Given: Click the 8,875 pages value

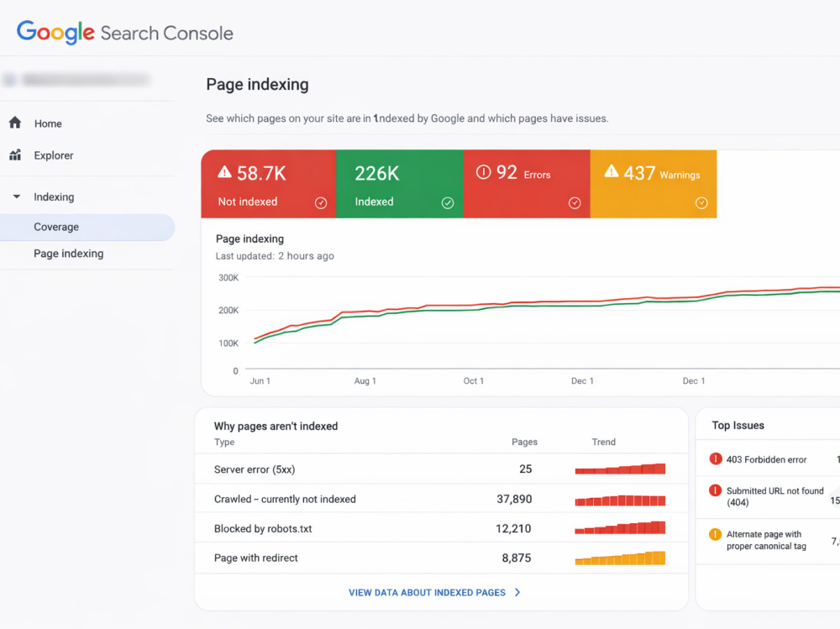Looking at the screenshot, I should point(517,558).
